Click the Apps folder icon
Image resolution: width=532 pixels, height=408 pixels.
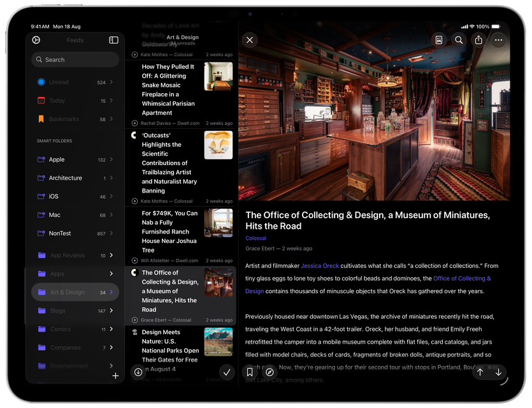(42, 273)
